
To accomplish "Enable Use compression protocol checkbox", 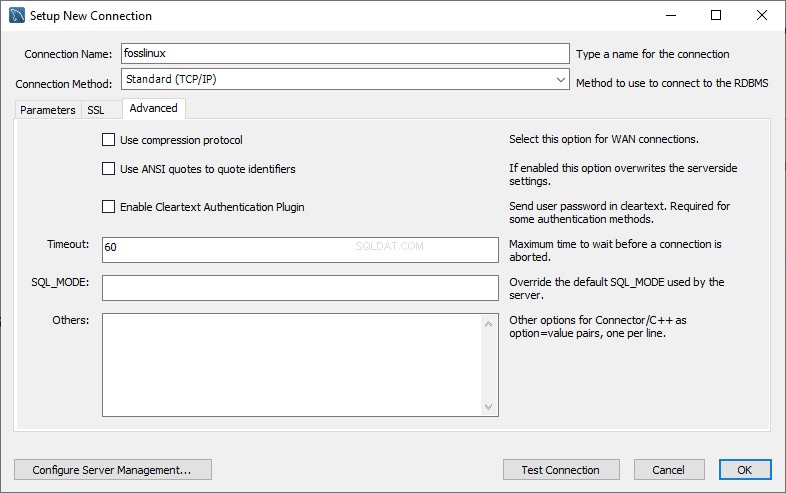I will pos(108,139).
